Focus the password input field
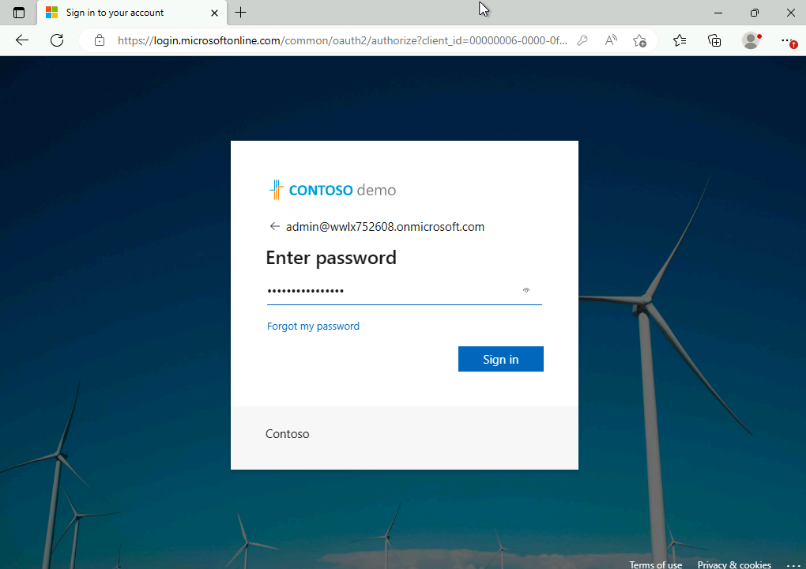The image size is (806, 569). pyautogui.click(x=390, y=291)
